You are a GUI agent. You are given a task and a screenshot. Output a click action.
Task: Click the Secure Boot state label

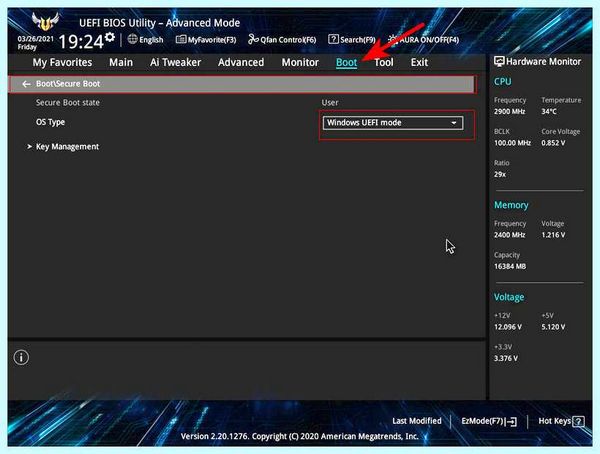[68, 103]
